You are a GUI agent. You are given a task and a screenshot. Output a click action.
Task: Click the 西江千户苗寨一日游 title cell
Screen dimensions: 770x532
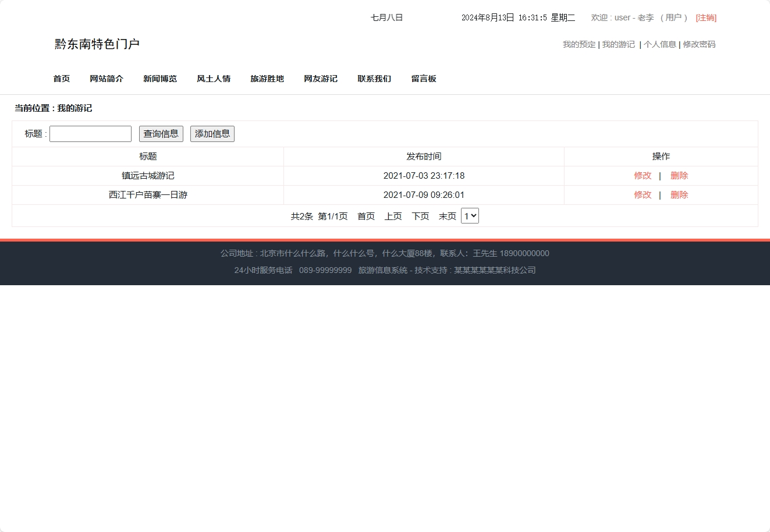(148, 195)
